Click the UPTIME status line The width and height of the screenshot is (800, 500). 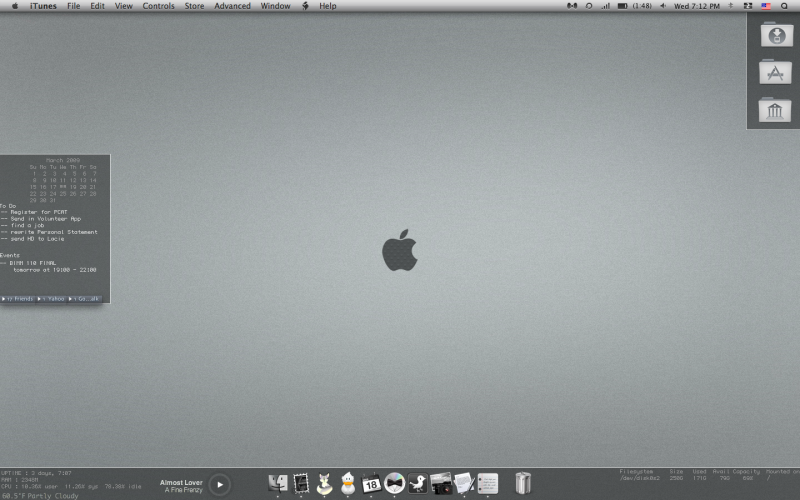(36, 473)
